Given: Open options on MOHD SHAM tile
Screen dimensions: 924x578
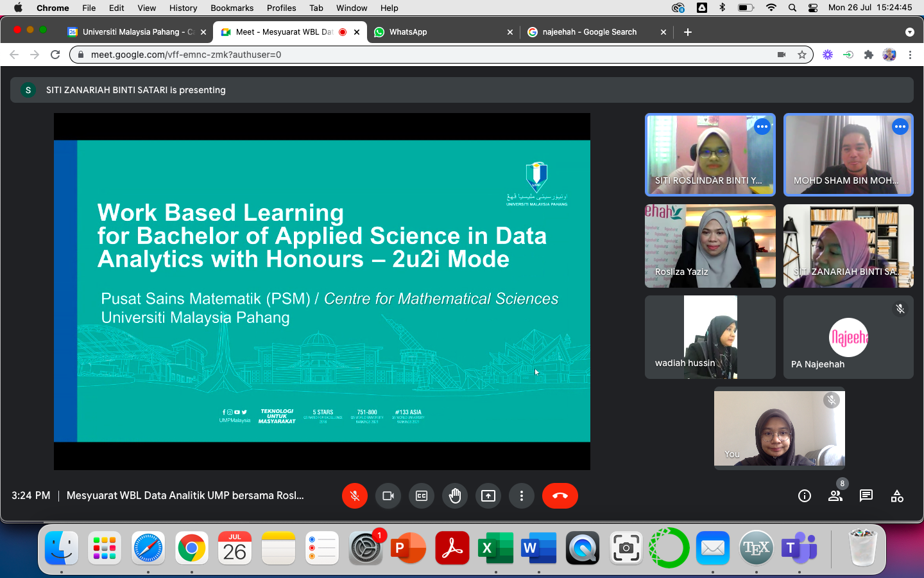Looking at the screenshot, I should point(900,127).
